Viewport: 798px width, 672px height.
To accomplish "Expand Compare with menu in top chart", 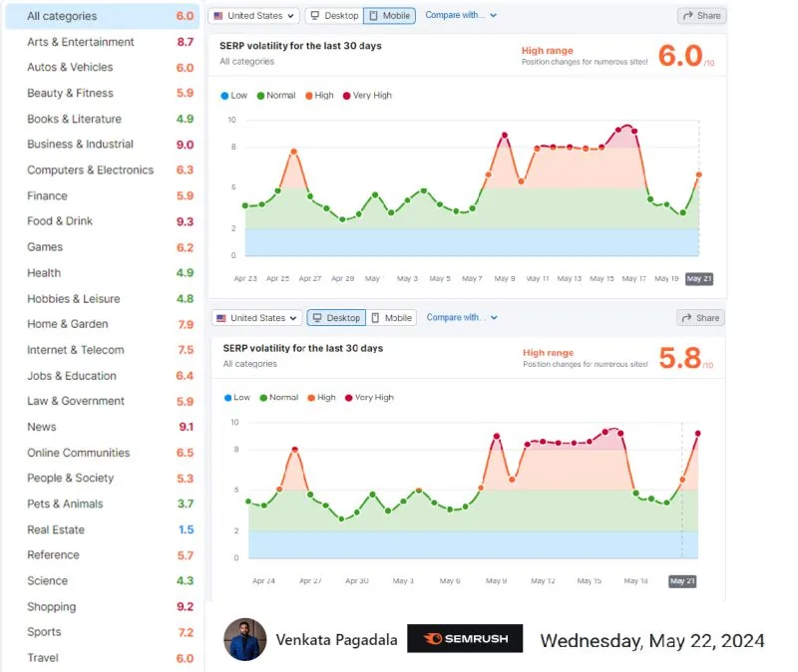I will [461, 15].
